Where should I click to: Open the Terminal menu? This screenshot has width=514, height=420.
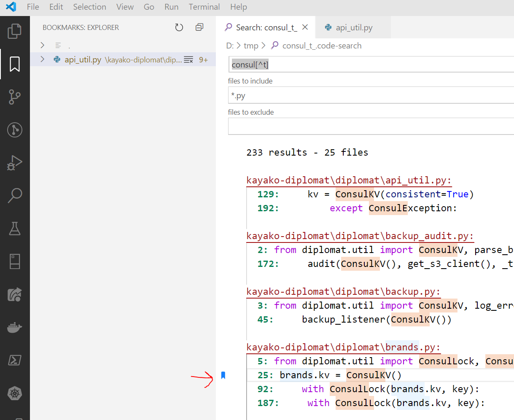[x=204, y=7]
